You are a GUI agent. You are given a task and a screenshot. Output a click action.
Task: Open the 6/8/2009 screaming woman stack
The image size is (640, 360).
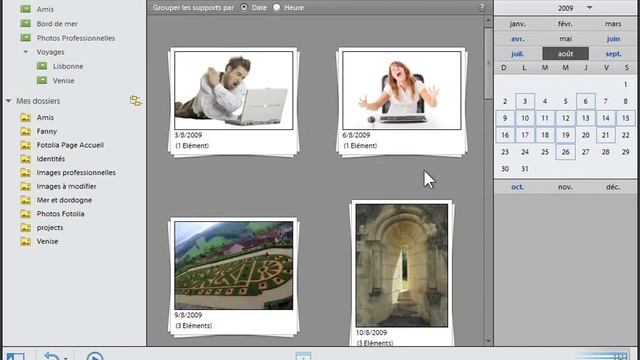pyautogui.click(x=402, y=90)
